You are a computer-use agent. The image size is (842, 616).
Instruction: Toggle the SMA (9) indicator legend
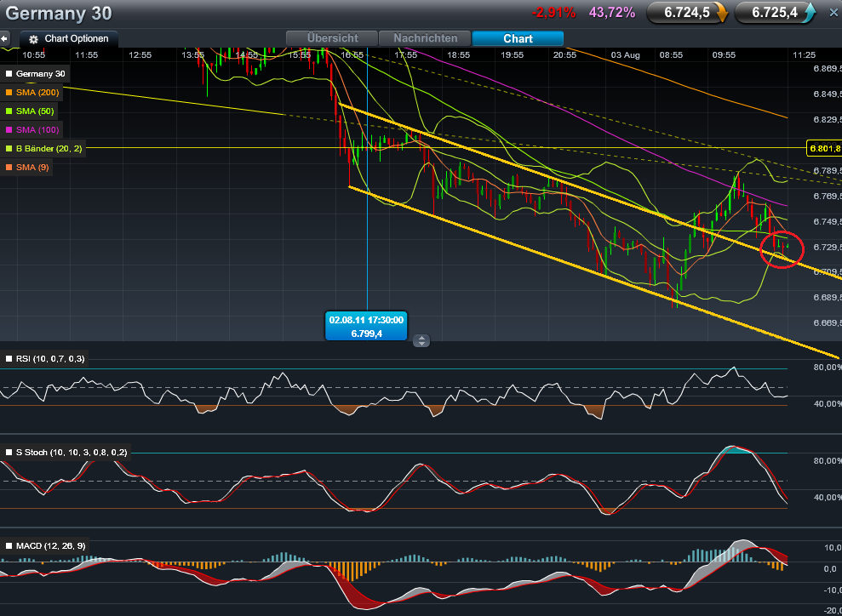(27, 168)
